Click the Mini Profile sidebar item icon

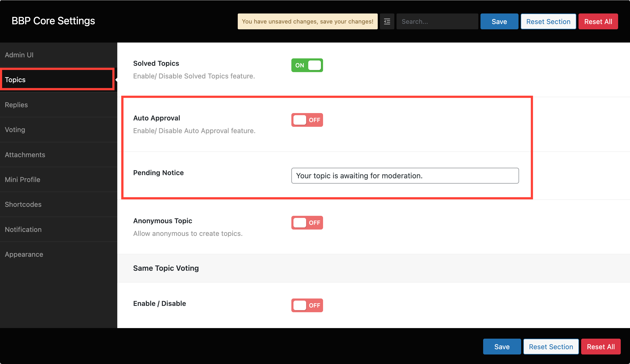(x=22, y=179)
